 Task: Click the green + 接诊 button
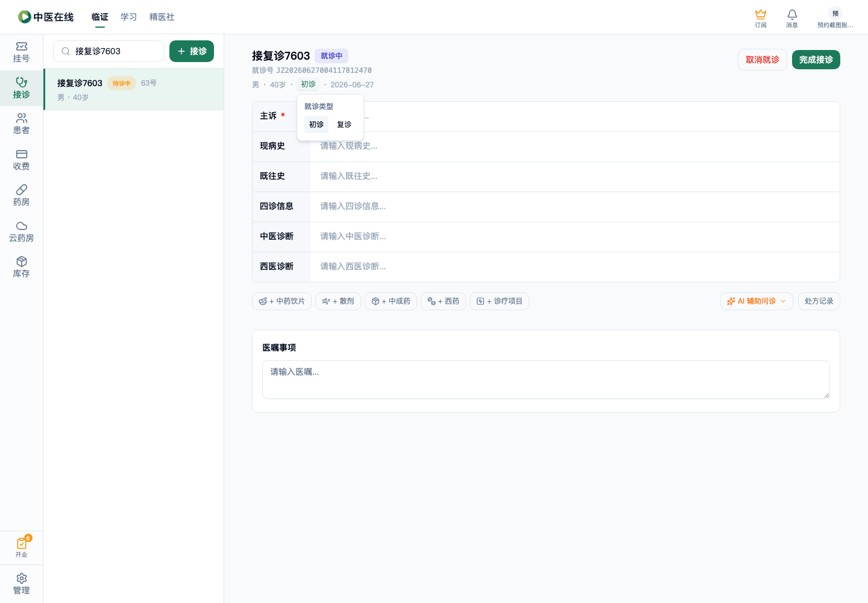pyautogui.click(x=192, y=51)
